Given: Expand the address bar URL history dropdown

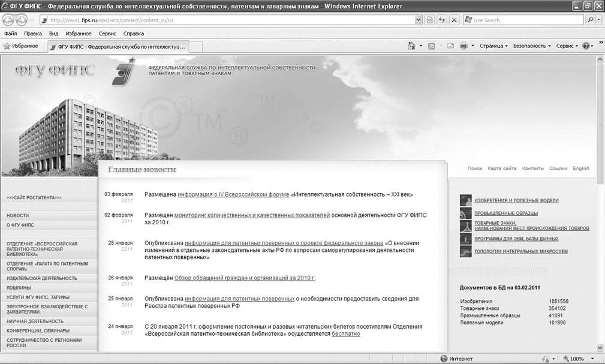Looking at the screenshot, I should (419, 20).
